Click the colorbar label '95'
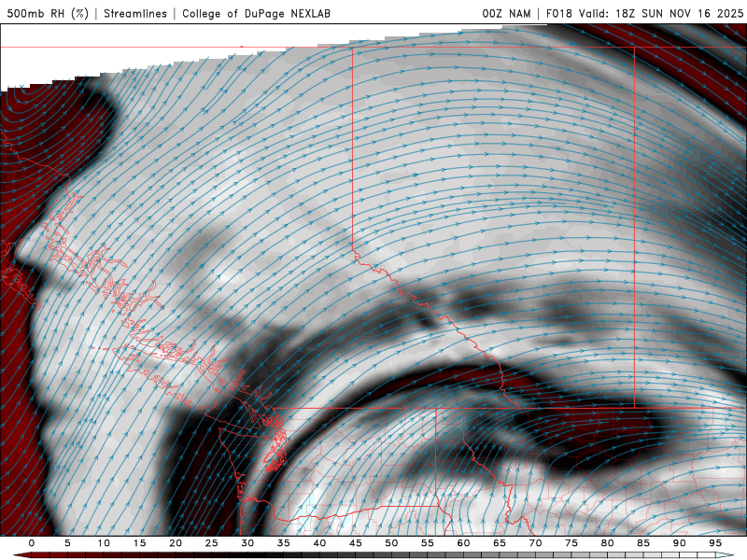This screenshot has height=560, width=747. point(714,543)
